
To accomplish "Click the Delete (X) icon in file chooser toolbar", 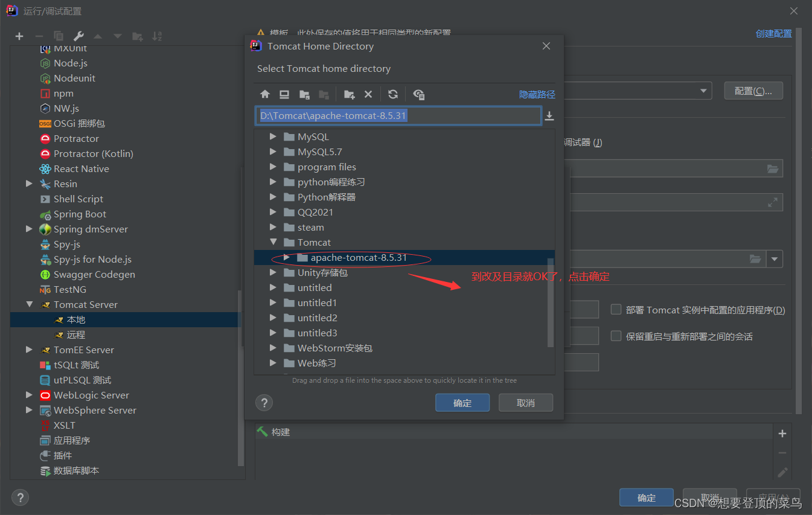I will (368, 94).
